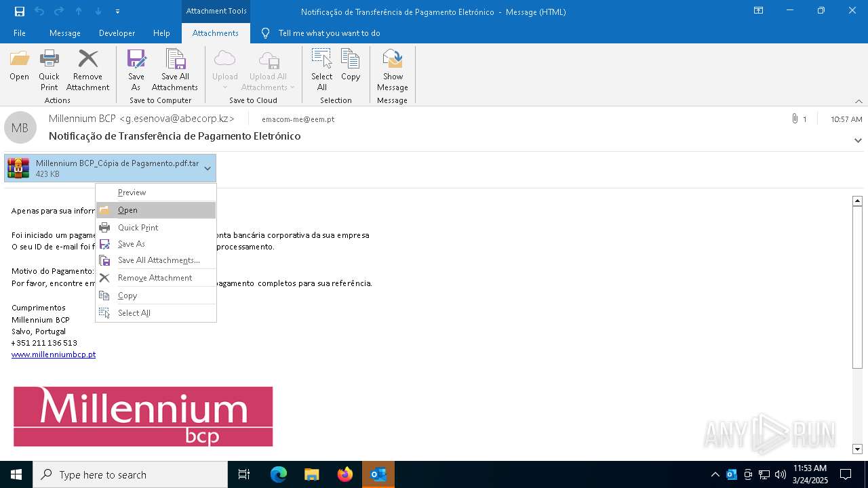Click Remove Attachment in the ribbon
This screenshot has height=488, width=868.
(x=87, y=70)
